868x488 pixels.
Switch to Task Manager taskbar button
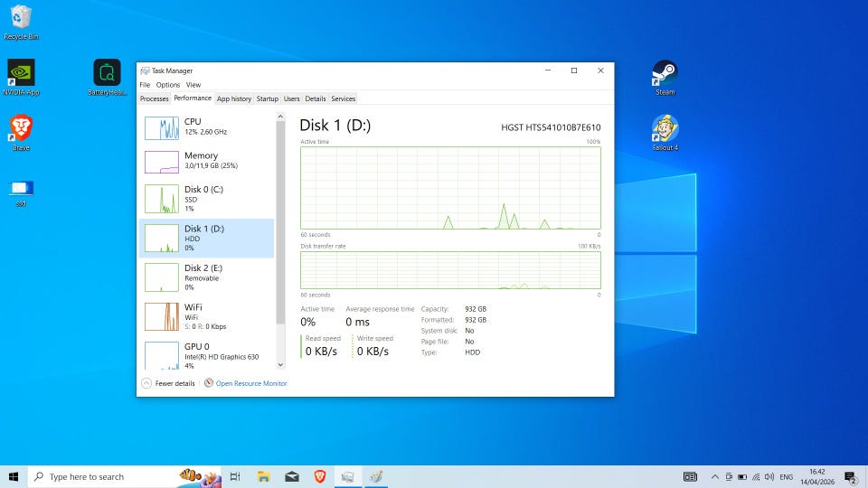[347, 476]
